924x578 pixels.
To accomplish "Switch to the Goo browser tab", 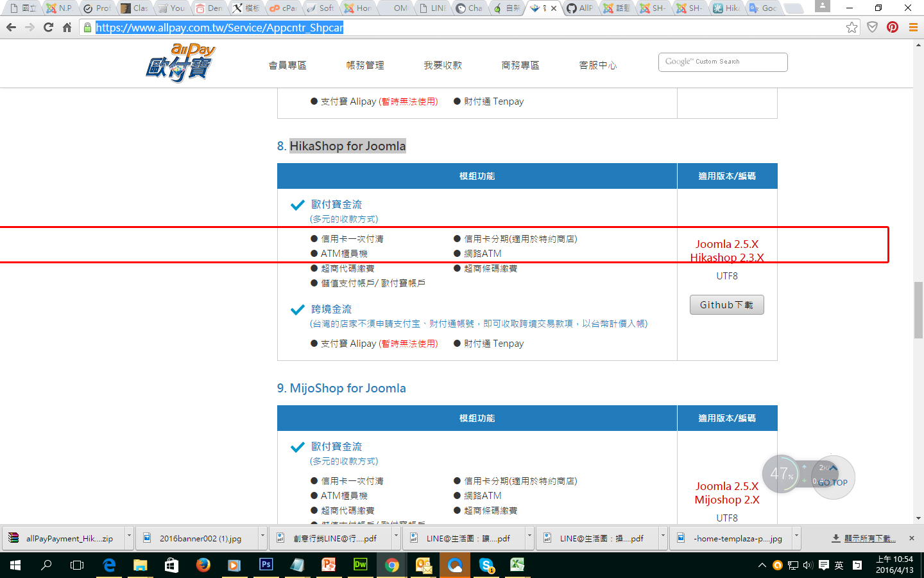I will 764,8.
